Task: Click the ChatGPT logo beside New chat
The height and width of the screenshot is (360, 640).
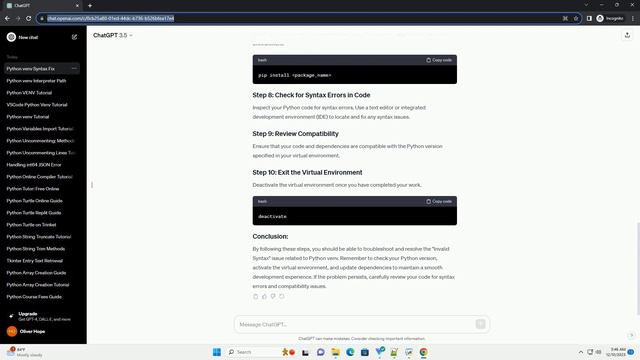Action: pyautogui.click(x=11, y=37)
